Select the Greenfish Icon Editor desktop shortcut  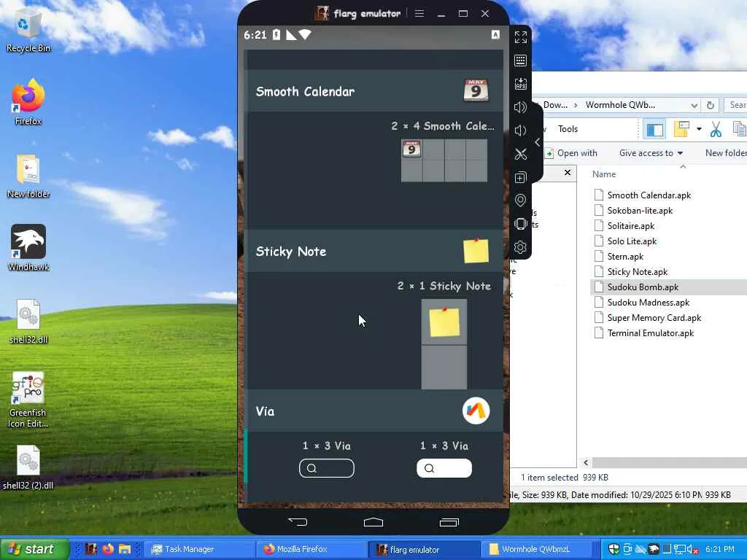[x=28, y=400]
